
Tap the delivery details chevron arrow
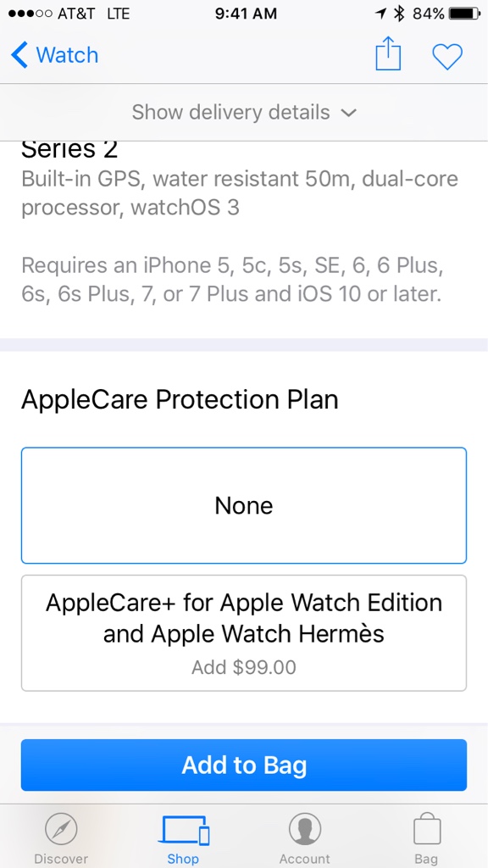tap(348, 113)
